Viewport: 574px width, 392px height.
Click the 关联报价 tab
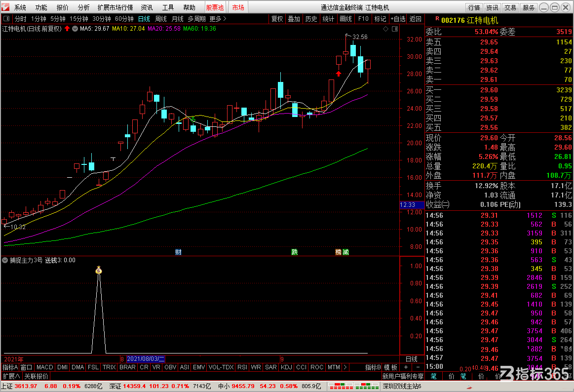(36, 376)
